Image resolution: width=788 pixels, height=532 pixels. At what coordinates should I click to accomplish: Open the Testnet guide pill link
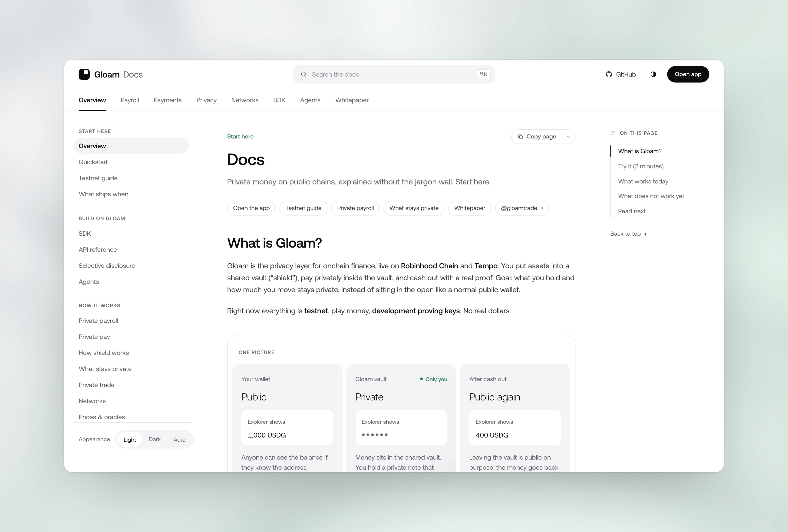tap(303, 208)
